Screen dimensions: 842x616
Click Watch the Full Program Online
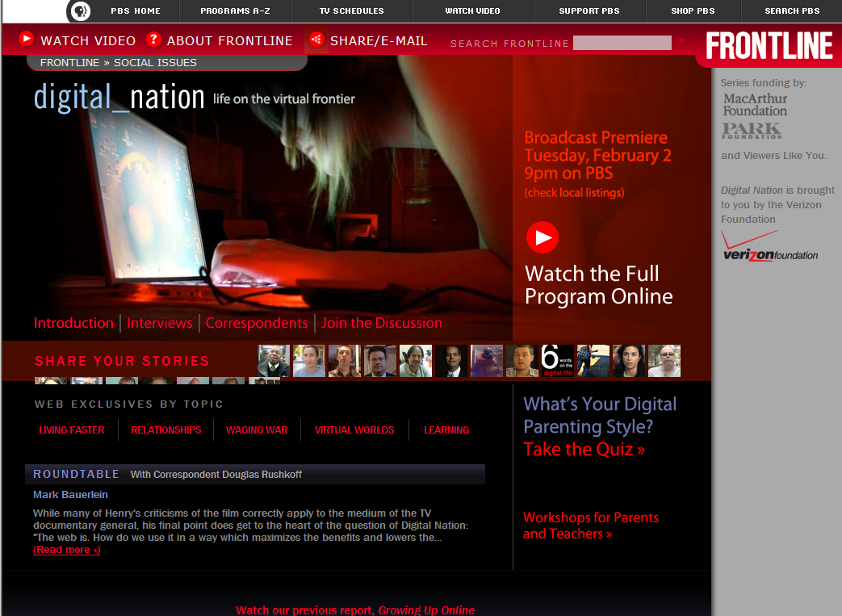pos(598,285)
